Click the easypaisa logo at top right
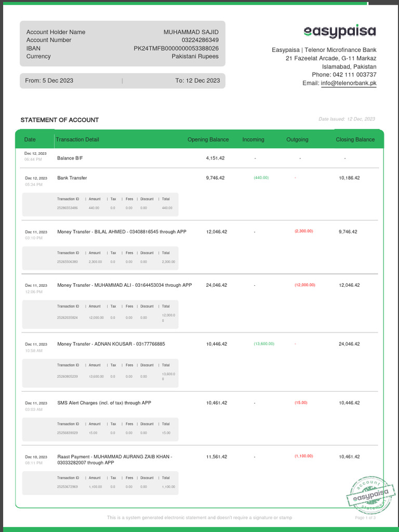The image size is (399, 532). tap(340, 32)
